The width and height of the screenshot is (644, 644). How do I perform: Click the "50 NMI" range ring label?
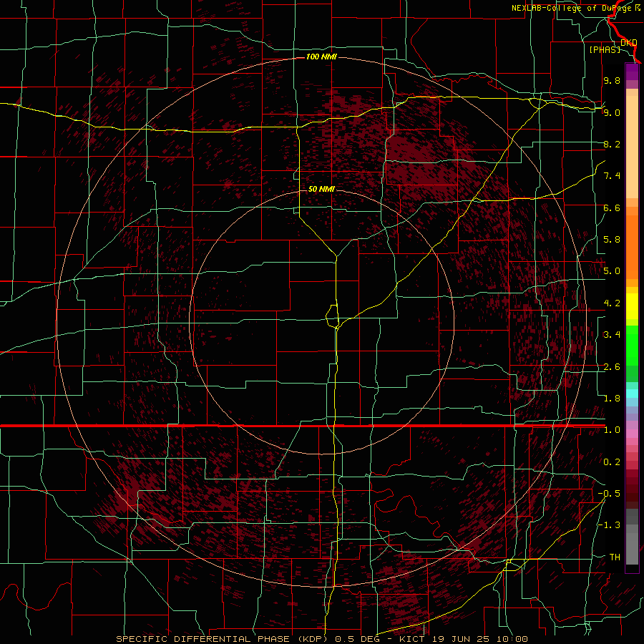click(321, 190)
